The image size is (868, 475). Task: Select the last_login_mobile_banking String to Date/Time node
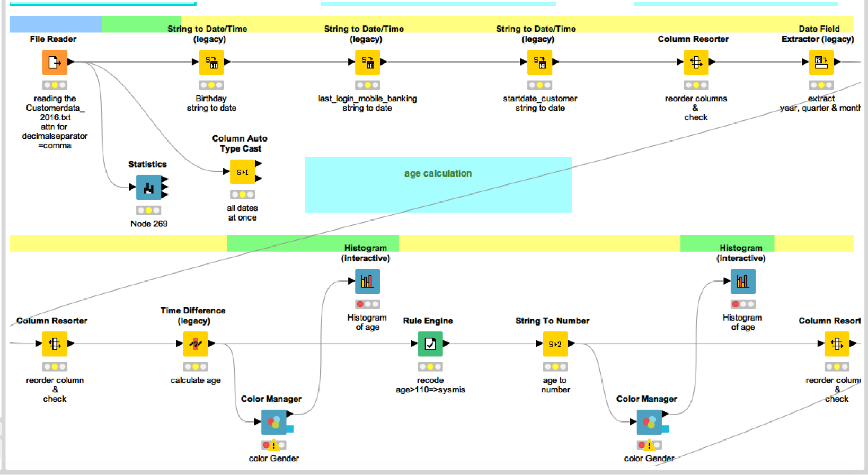367,63
